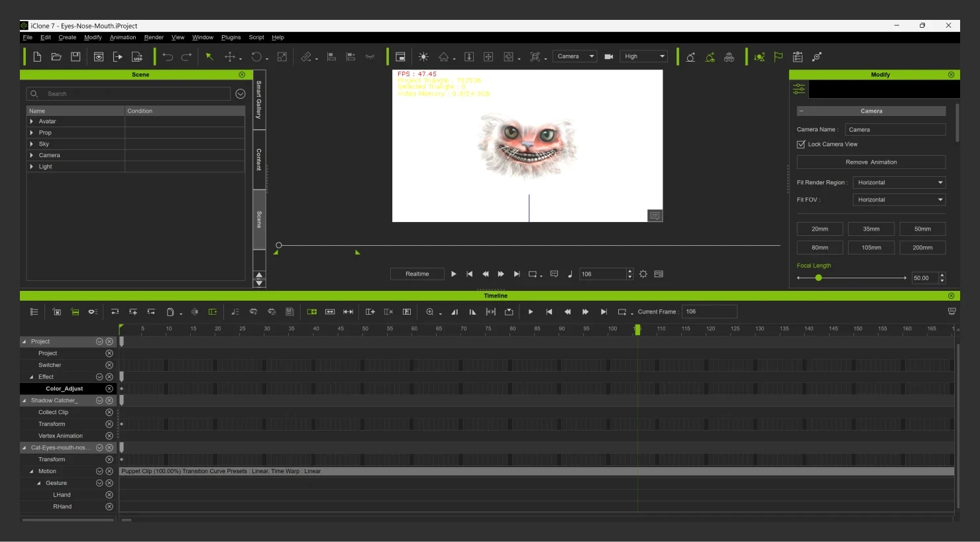Expand the Prop tree node
Viewport: 980px width, 542px height.
tap(32, 133)
